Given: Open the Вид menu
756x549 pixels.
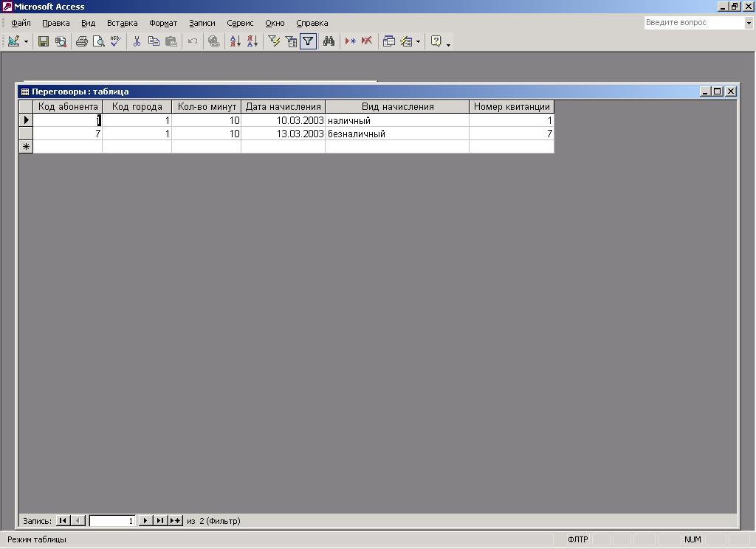Looking at the screenshot, I should pyautogui.click(x=89, y=23).
